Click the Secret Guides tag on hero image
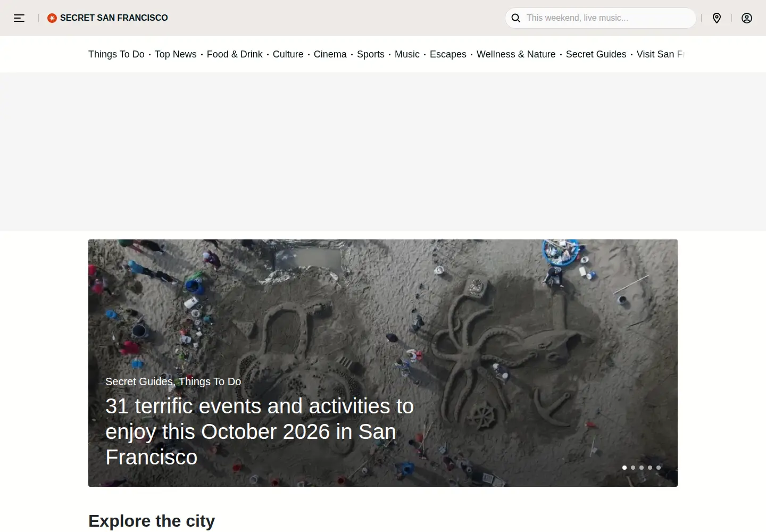Screen dimensions: 766x532 point(139,381)
